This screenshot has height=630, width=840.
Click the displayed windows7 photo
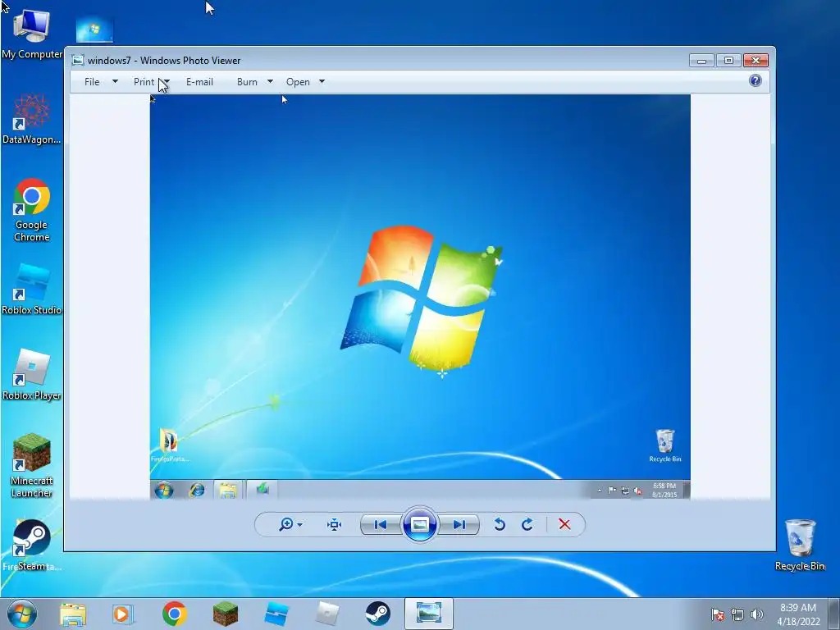pyautogui.click(x=420, y=297)
